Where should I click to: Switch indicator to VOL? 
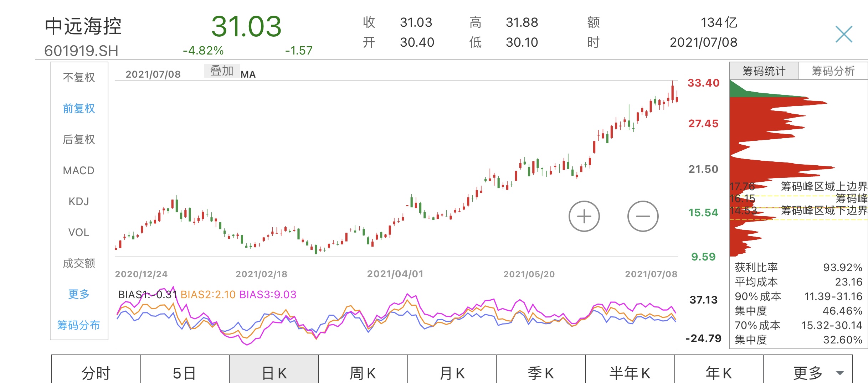pos(79,232)
